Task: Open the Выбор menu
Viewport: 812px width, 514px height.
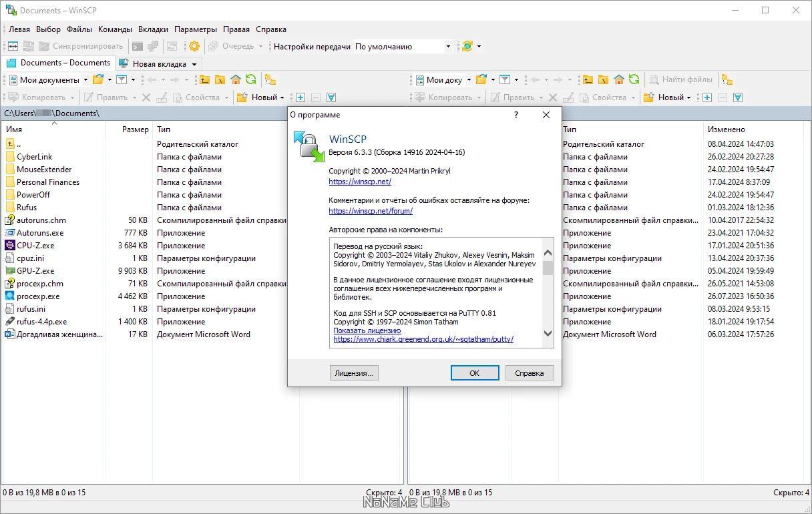Action: point(48,29)
